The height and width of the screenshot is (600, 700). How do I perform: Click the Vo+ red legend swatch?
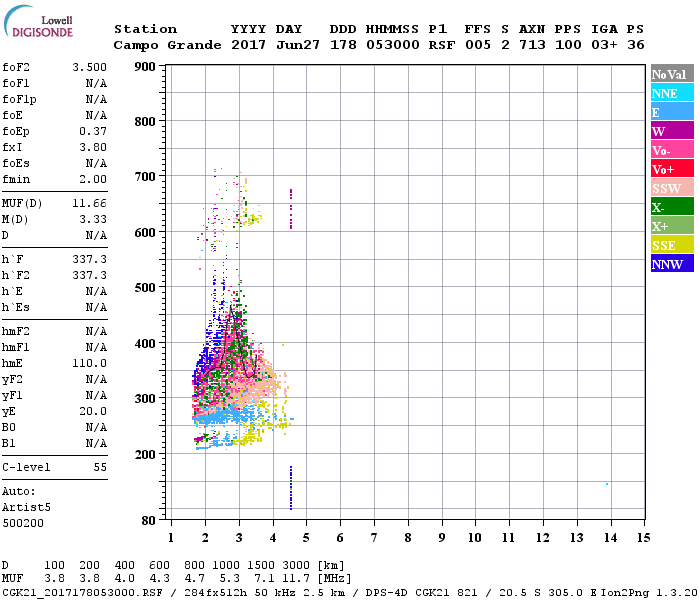coord(672,169)
